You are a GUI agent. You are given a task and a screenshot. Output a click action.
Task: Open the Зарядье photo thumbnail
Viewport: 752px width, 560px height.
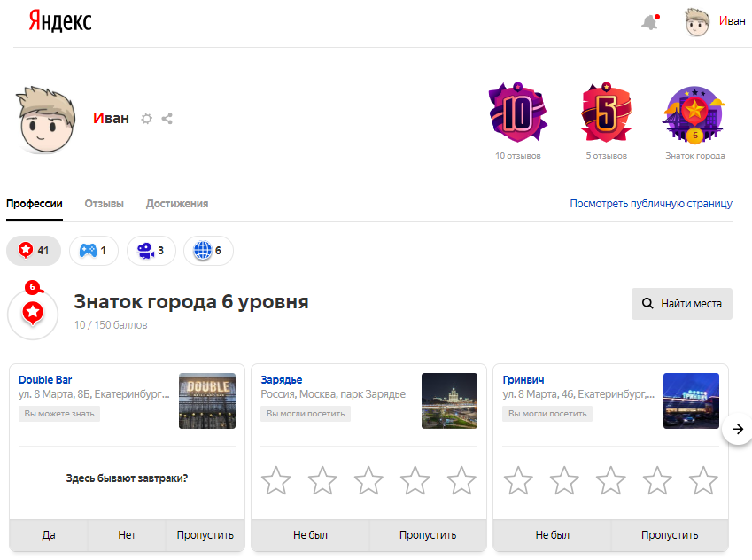[449, 401]
